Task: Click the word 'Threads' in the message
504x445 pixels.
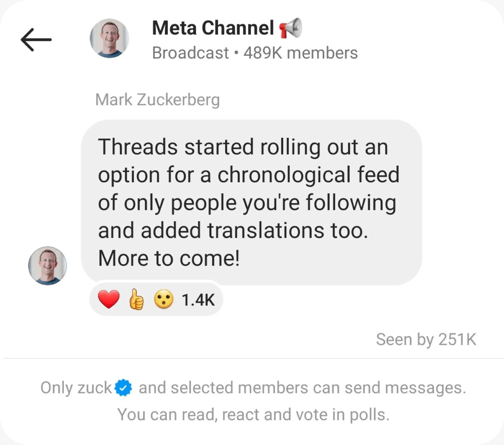Action: (x=138, y=147)
